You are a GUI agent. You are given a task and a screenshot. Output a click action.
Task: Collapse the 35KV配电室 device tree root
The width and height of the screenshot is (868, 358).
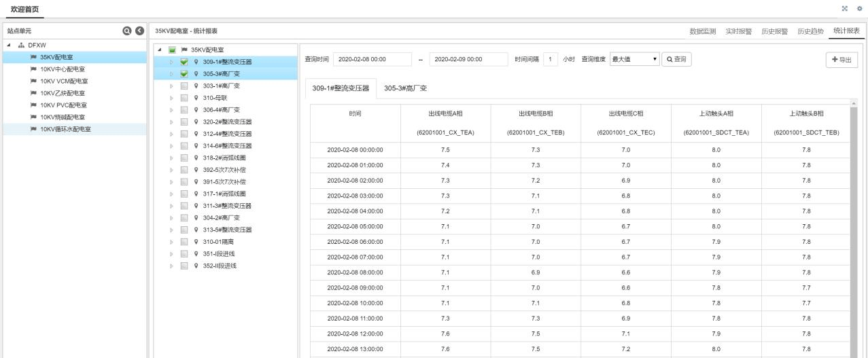[160, 50]
